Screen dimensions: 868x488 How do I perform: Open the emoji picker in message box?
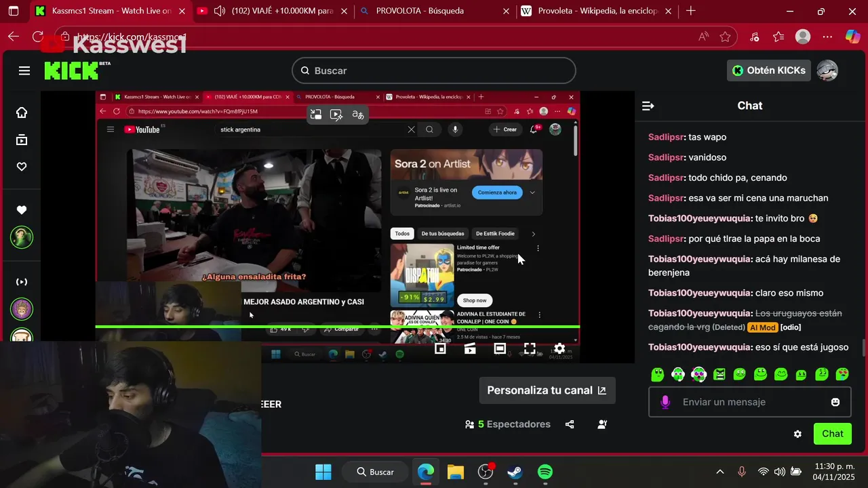[x=835, y=402]
